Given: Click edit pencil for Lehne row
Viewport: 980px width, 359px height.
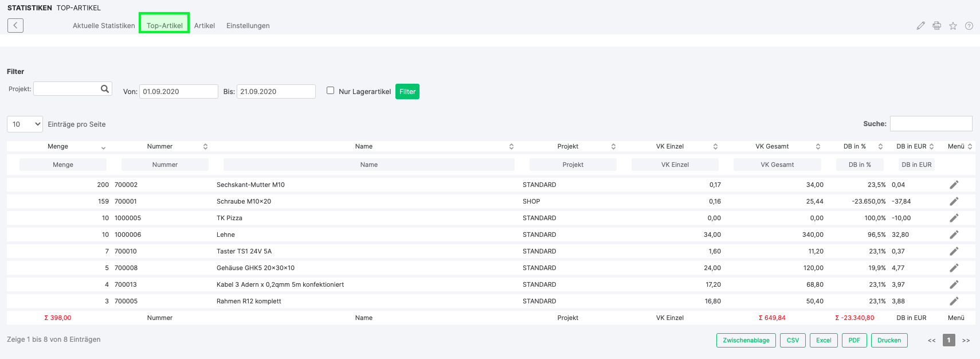Looking at the screenshot, I should [954, 235].
